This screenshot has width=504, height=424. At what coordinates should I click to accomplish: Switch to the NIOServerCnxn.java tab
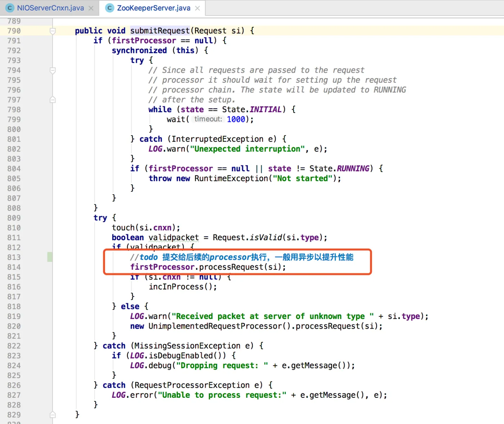tap(50, 8)
